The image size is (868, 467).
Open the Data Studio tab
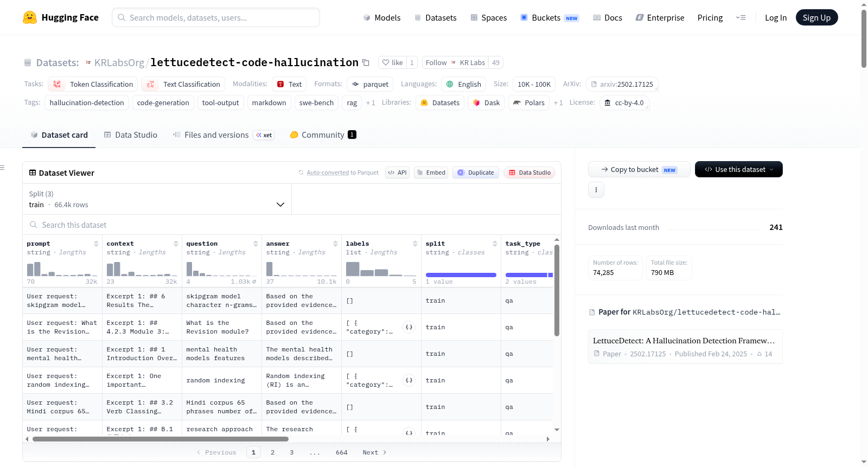[x=131, y=135]
